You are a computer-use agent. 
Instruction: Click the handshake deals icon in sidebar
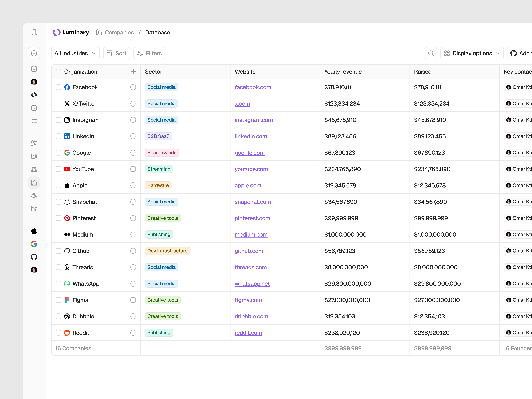click(x=34, y=195)
